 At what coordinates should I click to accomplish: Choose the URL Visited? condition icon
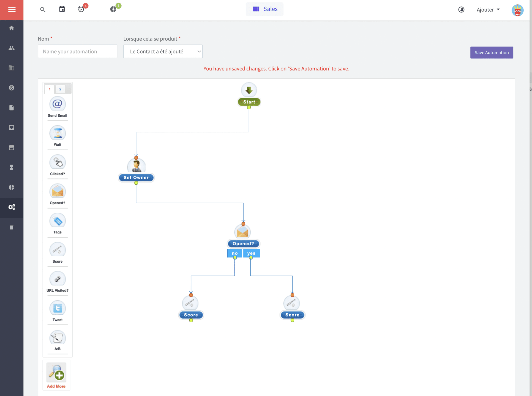pos(57,279)
